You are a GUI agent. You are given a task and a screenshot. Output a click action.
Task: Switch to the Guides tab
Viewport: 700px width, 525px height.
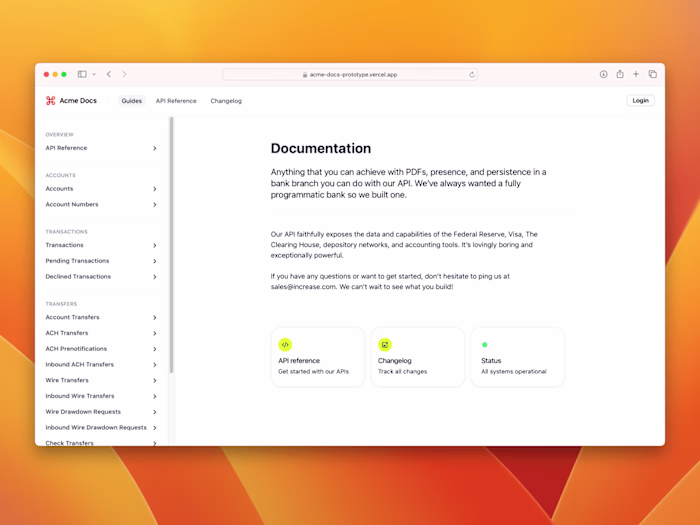pos(132,101)
